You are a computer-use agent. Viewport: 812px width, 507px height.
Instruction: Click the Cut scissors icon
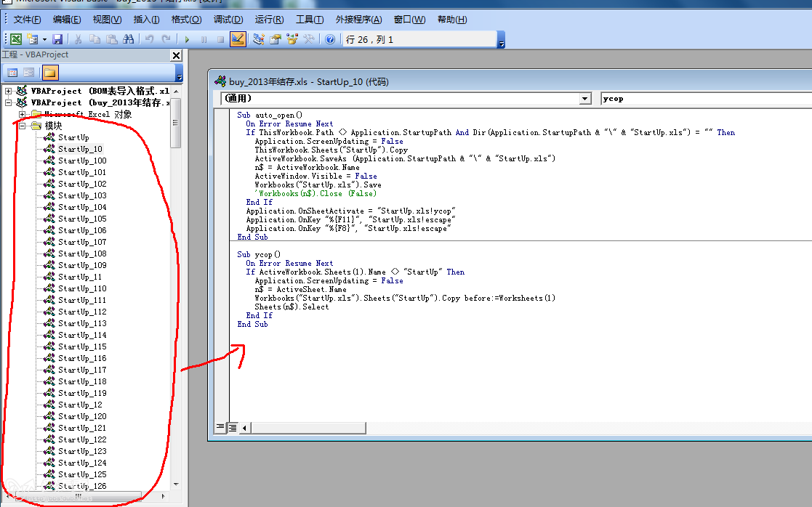(x=79, y=39)
